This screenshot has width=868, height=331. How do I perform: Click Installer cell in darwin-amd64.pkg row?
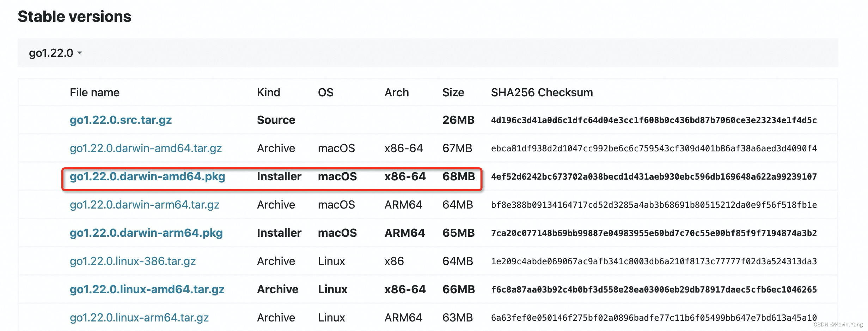pyautogui.click(x=279, y=176)
